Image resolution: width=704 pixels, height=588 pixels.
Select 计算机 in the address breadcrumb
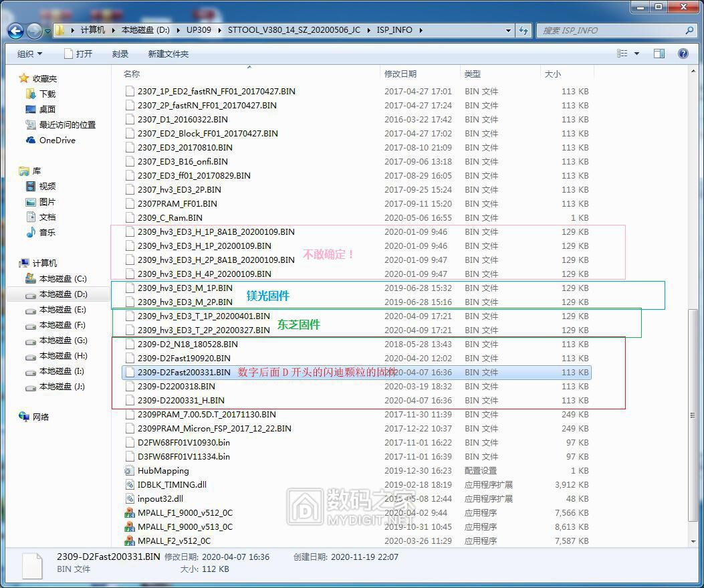tap(92, 30)
